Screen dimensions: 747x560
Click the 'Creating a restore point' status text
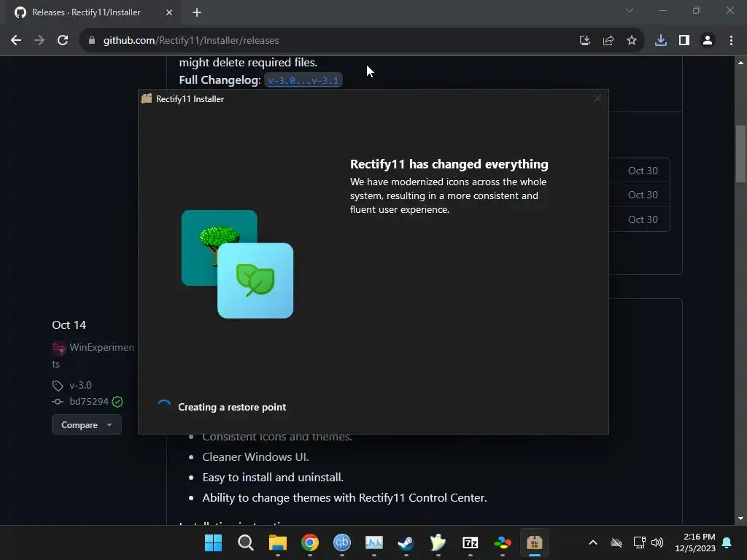pyautogui.click(x=232, y=407)
